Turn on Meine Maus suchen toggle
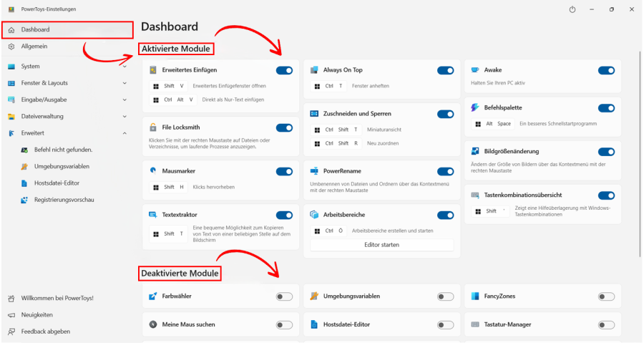 tap(284, 325)
